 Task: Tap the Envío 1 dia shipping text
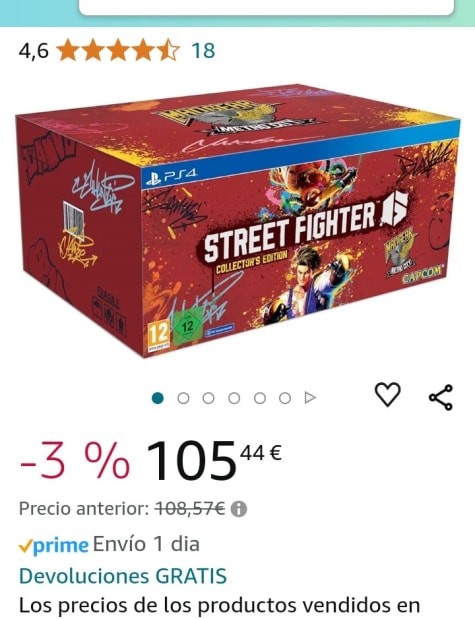click(146, 544)
